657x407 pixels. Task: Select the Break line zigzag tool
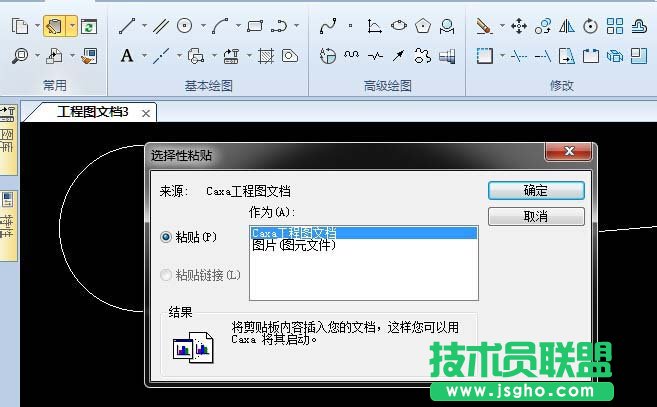pos(375,56)
